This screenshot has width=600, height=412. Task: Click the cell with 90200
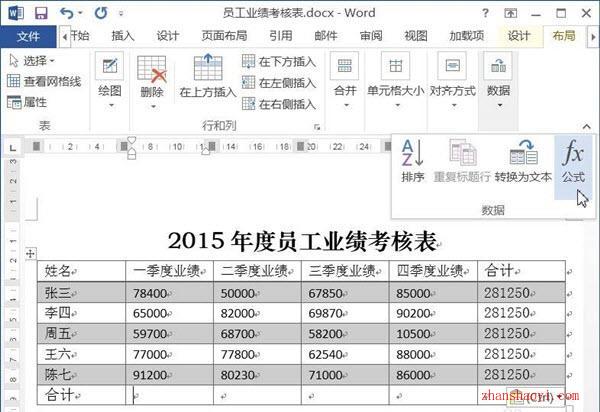tap(433, 313)
